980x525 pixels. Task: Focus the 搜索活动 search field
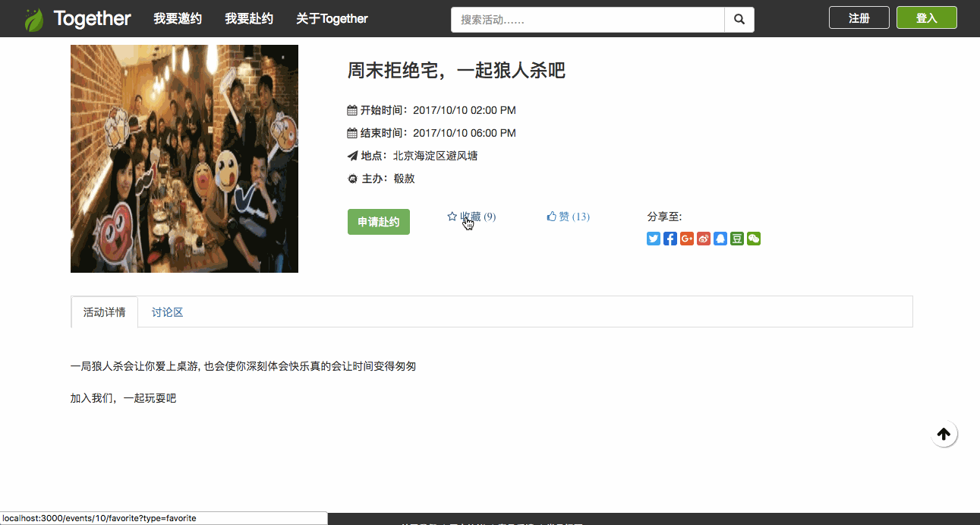pos(588,20)
